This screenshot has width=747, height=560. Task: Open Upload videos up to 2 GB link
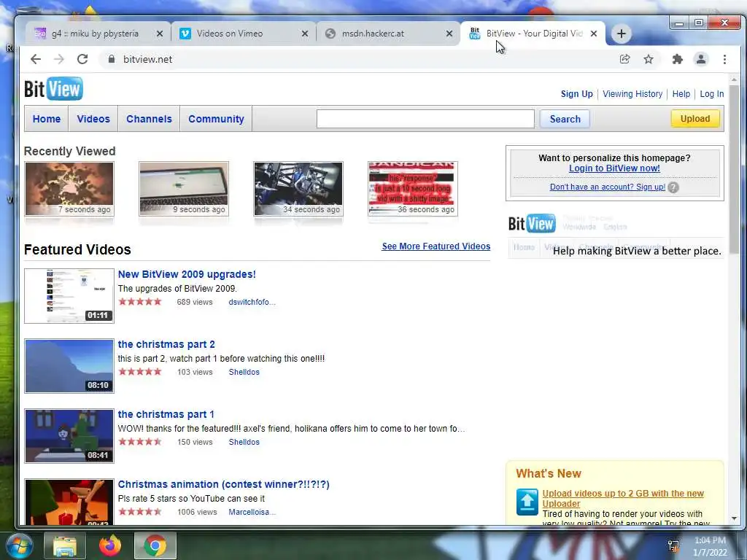623,499
